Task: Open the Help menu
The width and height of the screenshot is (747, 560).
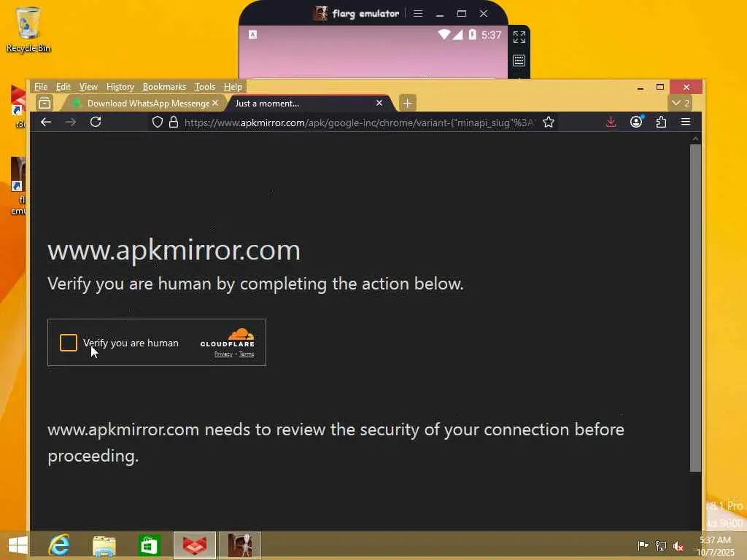Action: pyautogui.click(x=233, y=87)
